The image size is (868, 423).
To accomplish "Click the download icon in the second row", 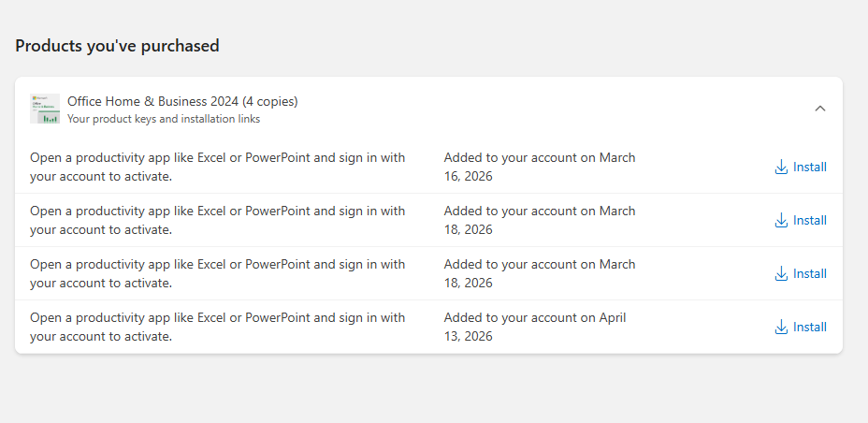I will pyautogui.click(x=781, y=220).
